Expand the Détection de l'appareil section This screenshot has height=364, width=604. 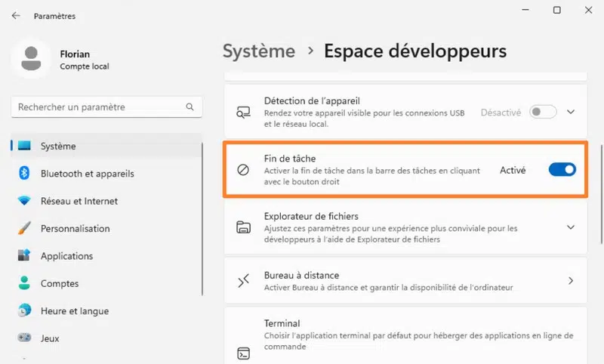pyautogui.click(x=571, y=112)
